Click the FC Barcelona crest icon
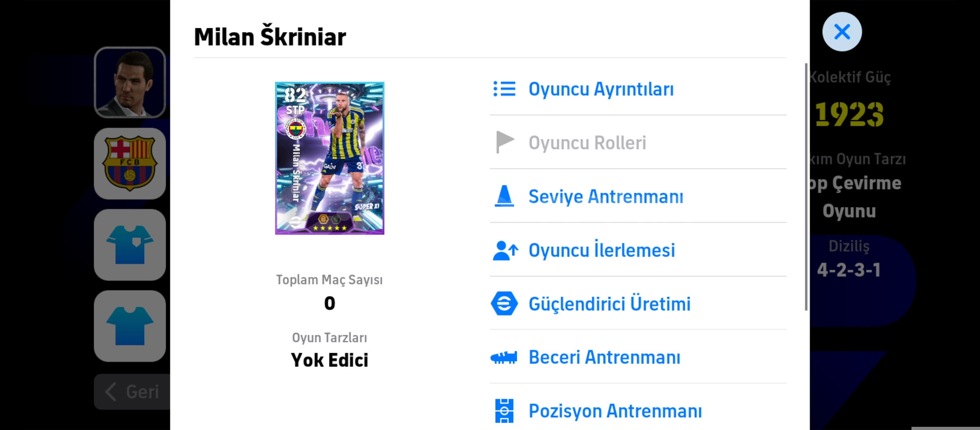 130,163
